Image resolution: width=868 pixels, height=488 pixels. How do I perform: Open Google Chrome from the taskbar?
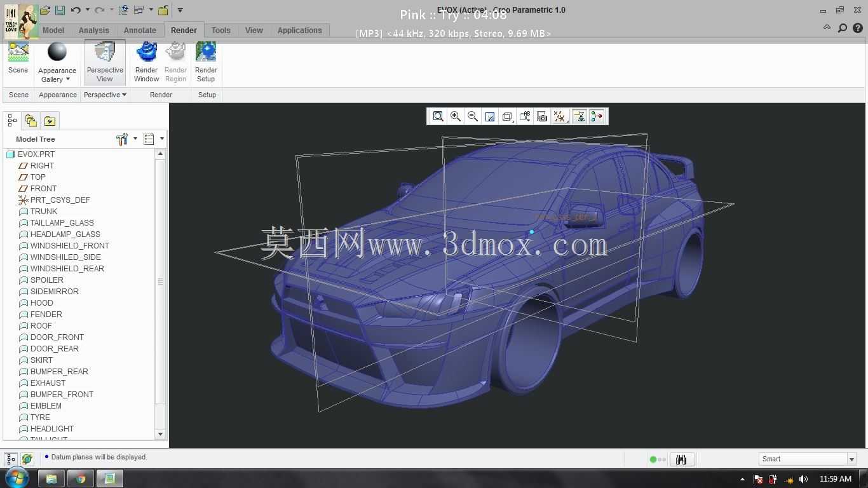(81, 478)
